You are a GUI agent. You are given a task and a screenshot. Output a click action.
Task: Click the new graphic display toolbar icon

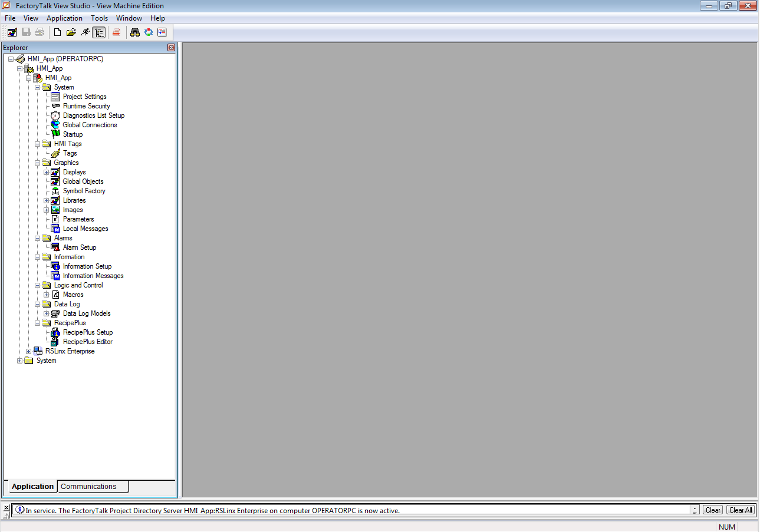click(12, 32)
